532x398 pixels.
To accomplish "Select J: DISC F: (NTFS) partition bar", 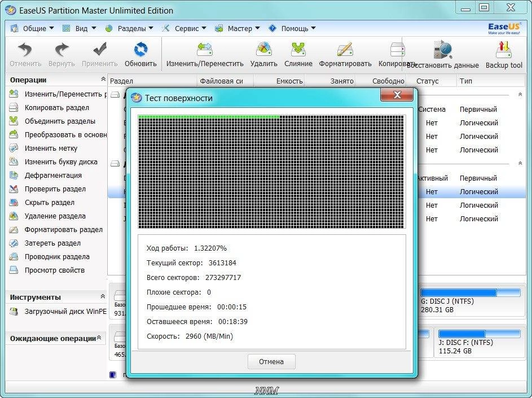I will (x=479, y=334).
